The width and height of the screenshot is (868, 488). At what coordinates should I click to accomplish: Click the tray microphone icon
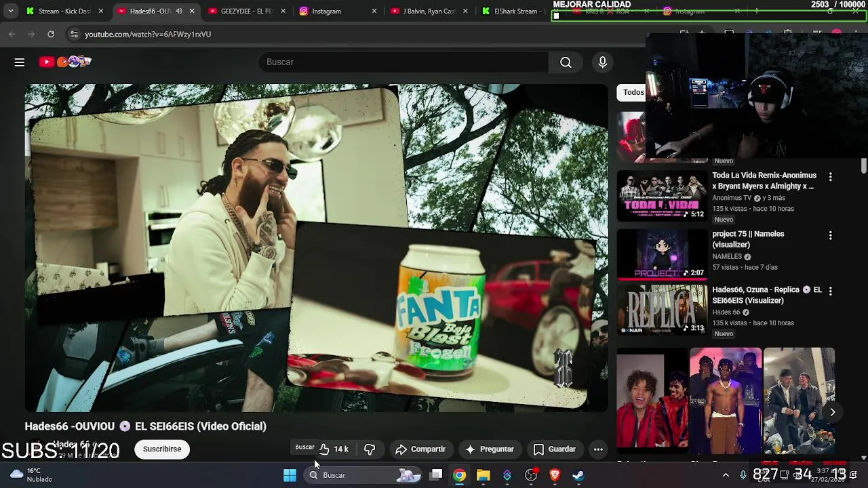pyautogui.click(x=743, y=475)
